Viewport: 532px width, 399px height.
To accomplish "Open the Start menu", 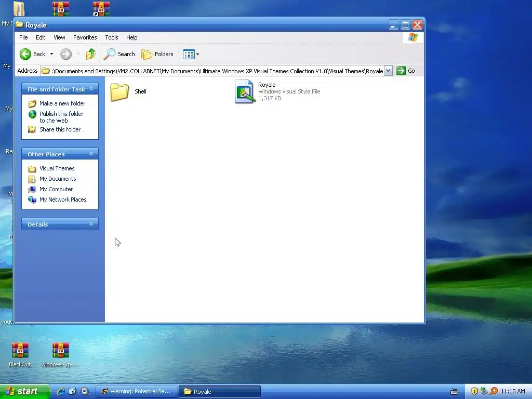I will coord(24,392).
